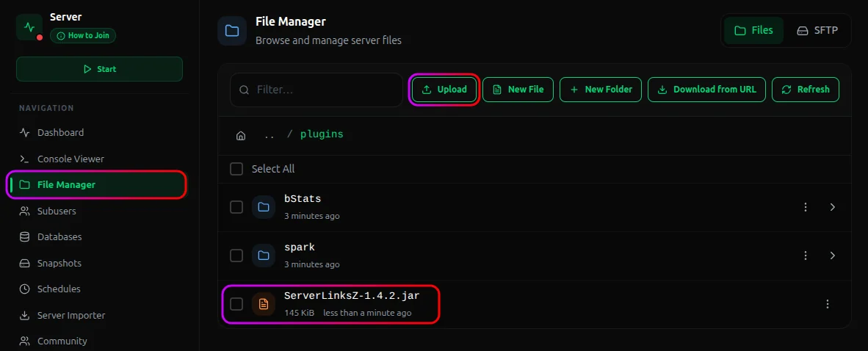The width and height of the screenshot is (868, 351).
Task: Click the spark folder icon
Action: click(x=264, y=256)
